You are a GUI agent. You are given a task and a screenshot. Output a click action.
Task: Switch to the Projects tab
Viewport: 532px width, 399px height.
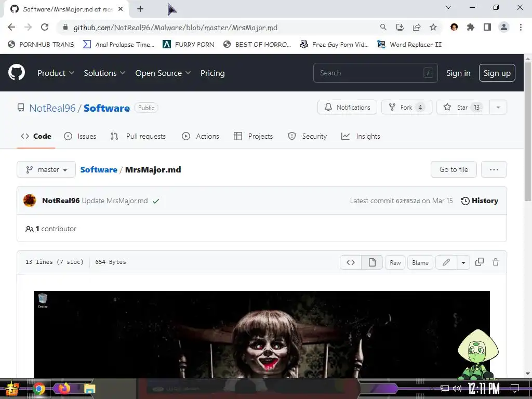[x=253, y=136]
